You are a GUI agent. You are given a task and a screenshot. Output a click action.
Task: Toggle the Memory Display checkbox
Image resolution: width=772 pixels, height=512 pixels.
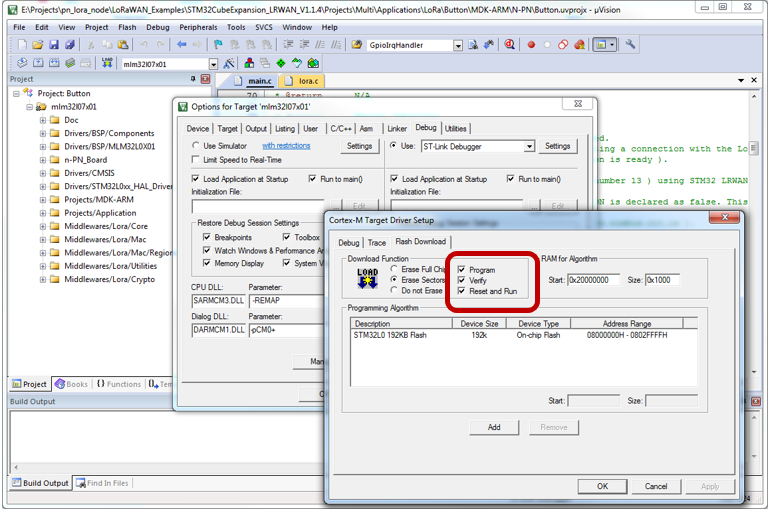(x=207, y=263)
